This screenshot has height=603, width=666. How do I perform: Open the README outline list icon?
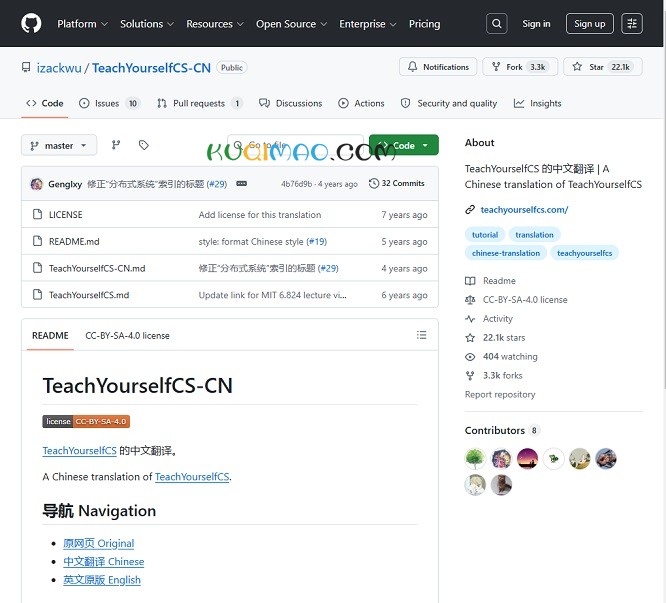pos(421,335)
